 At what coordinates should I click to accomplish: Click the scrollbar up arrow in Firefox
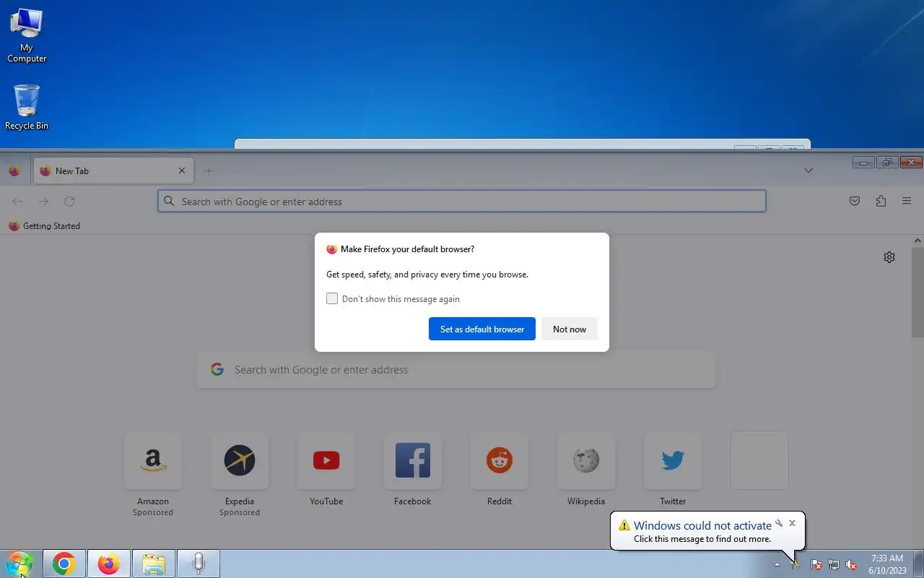[918, 241]
